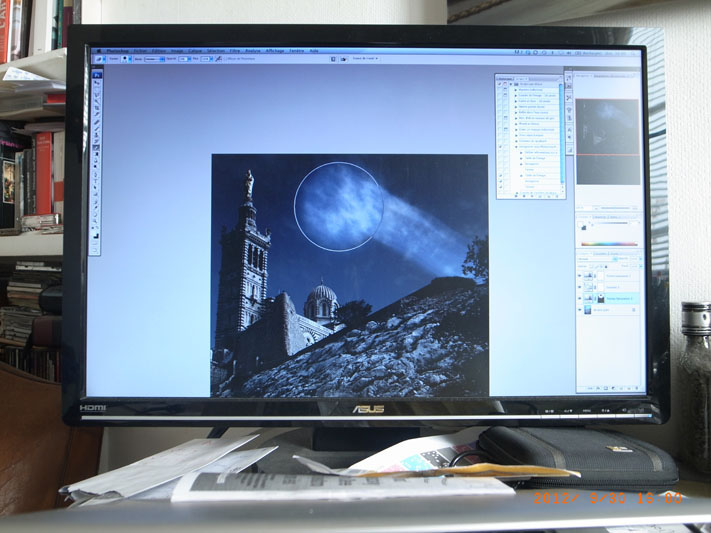Click the tools-crossed icon in collapsed dock

coord(569,98)
